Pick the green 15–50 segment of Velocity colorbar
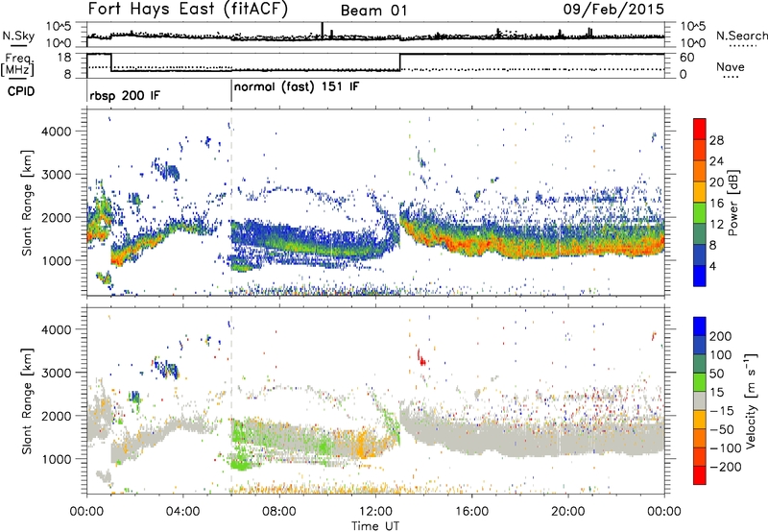 click(x=700, y=382)
